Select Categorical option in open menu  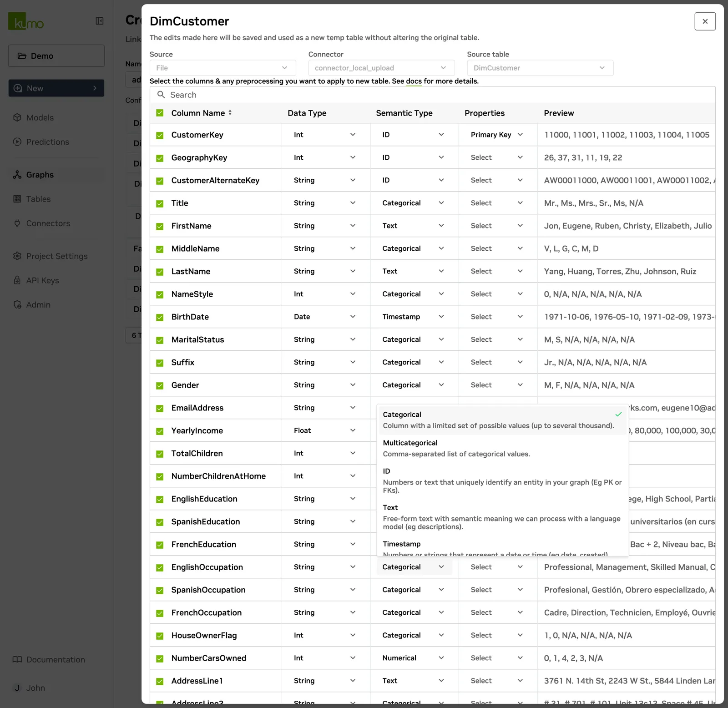tap(503, 420)
